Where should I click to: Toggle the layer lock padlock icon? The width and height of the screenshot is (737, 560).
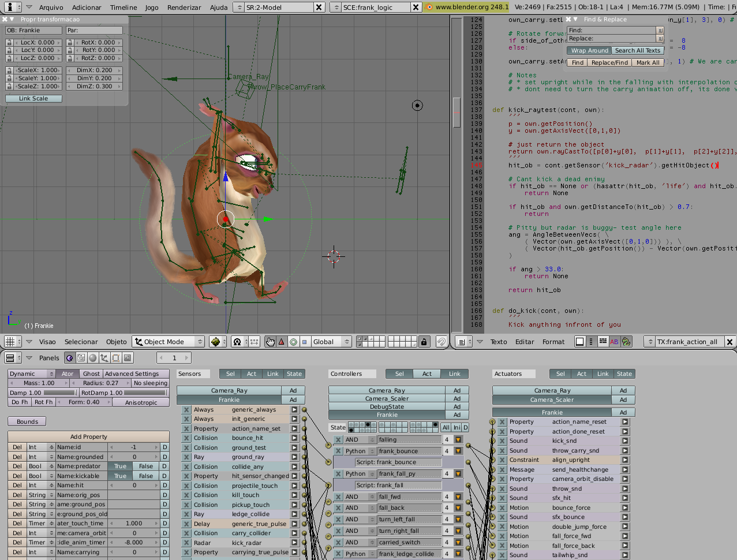click(424, 342)
